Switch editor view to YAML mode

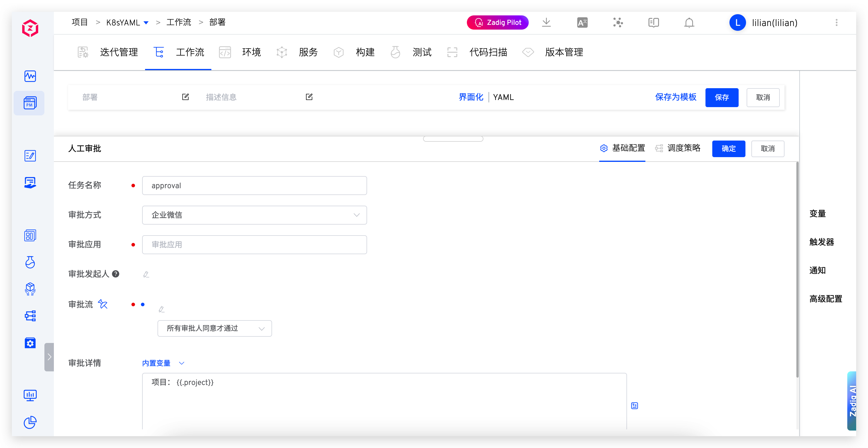[503, 97]
